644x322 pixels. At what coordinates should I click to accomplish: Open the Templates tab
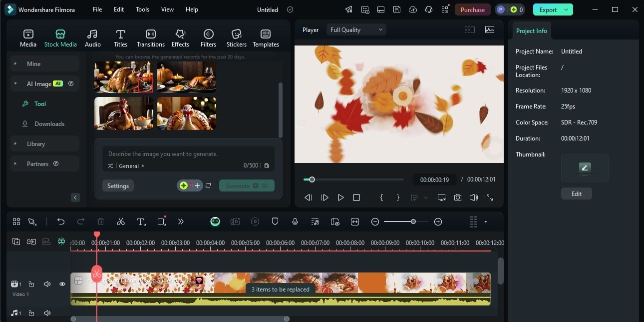click(x=266, y=38)
